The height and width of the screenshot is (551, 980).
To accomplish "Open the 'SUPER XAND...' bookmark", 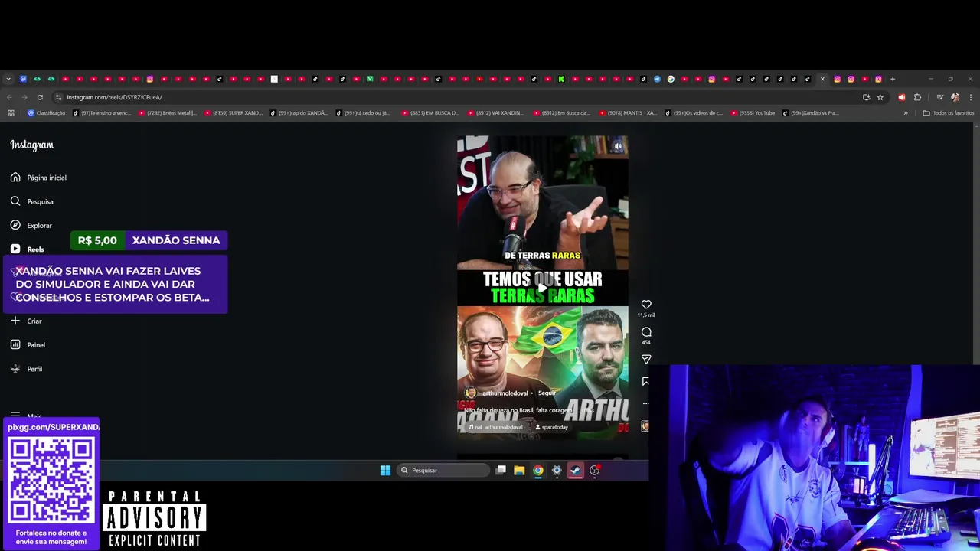I will pos(234,113).
